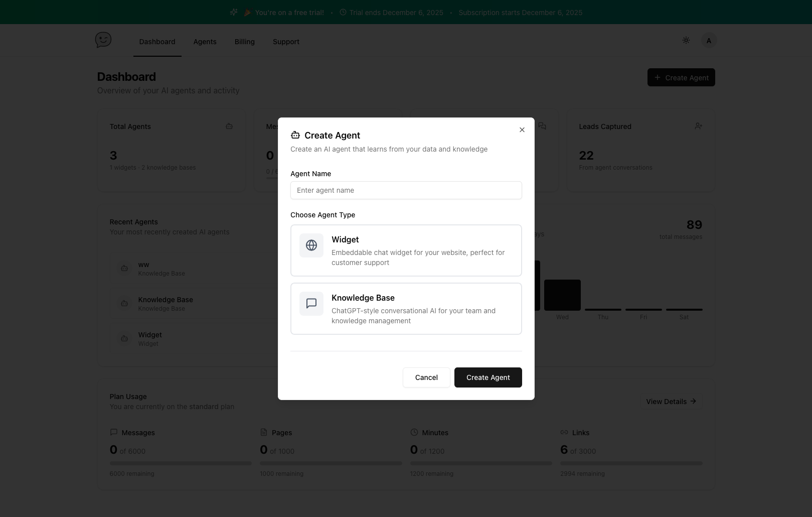Close the Create Agent dialog
Image resolution: width=812 pixels, height=517 pixels.
[522, 130]
